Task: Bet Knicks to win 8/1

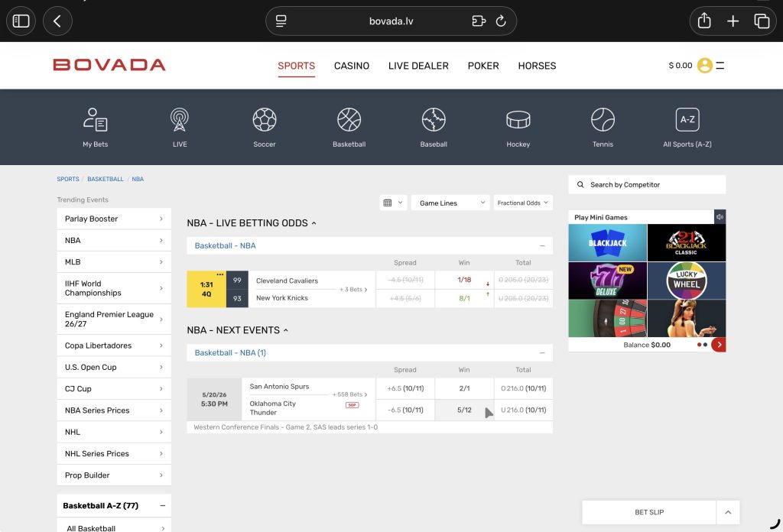Action: click(464, 298)
